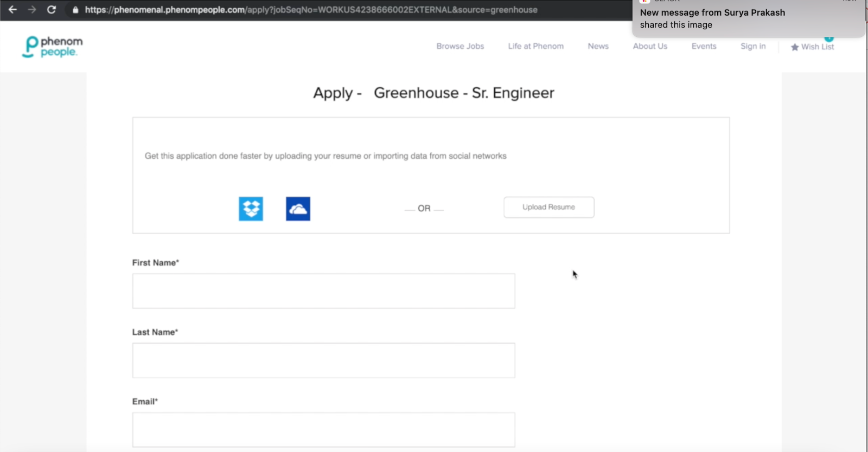Reload the page with the refresh icon
Image resolution: width=868 pixels, height=452 pixels.
pos(52,10)
